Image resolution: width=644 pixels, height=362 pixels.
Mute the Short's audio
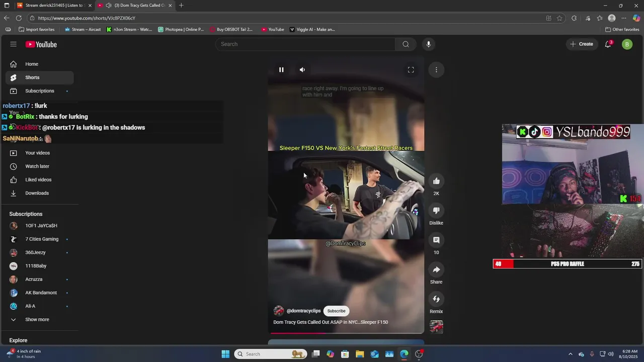tap(302, 70)
